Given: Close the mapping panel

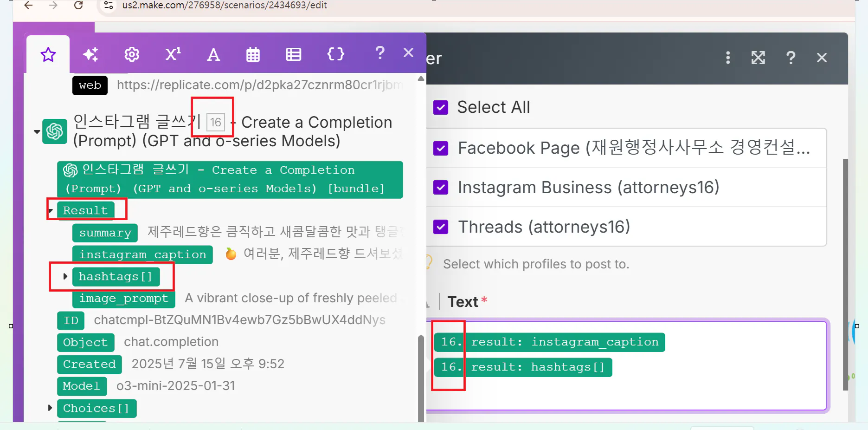Looking at the screenshot, I should click(x=408, y=52).
